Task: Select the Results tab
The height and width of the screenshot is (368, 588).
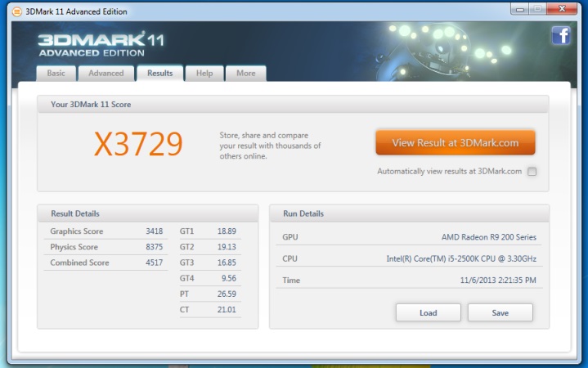Action: click(x=160, y=73)
